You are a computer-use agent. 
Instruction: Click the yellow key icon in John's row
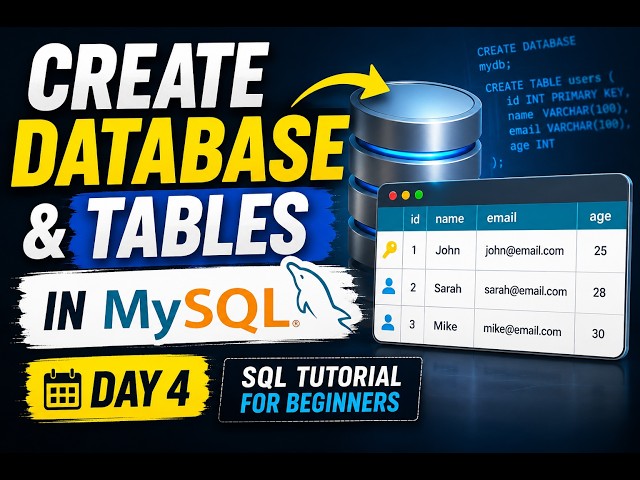[389, 249]
